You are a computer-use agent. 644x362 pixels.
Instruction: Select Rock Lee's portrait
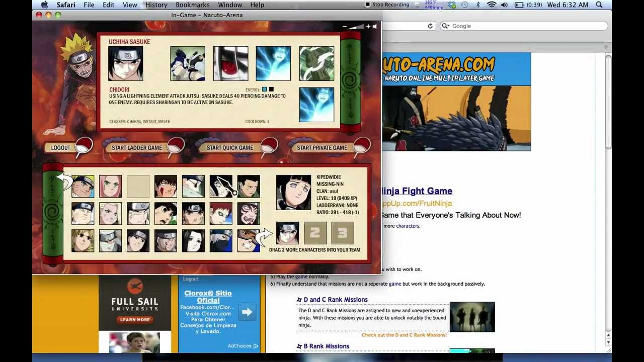tap(166, 214)
